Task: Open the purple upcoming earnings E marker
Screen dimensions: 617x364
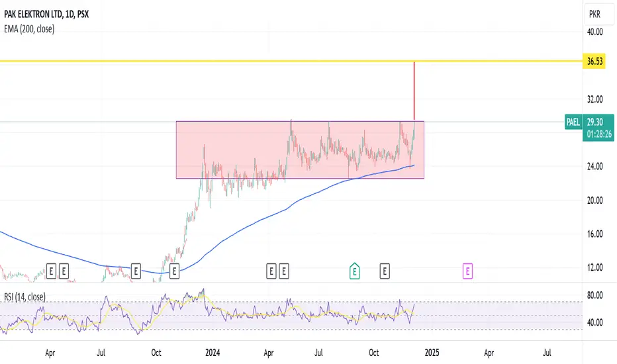Action: pos(467,271)
